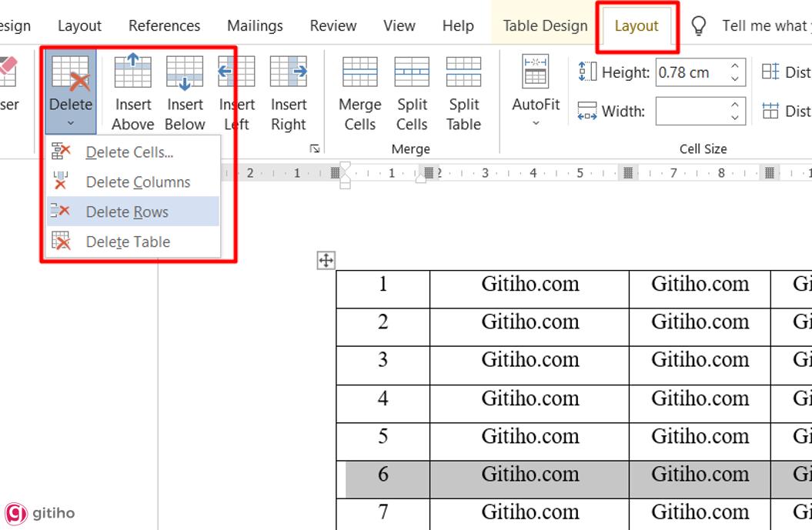
Task: Click Merge Cells icon
Action: (x=360, y=72)
